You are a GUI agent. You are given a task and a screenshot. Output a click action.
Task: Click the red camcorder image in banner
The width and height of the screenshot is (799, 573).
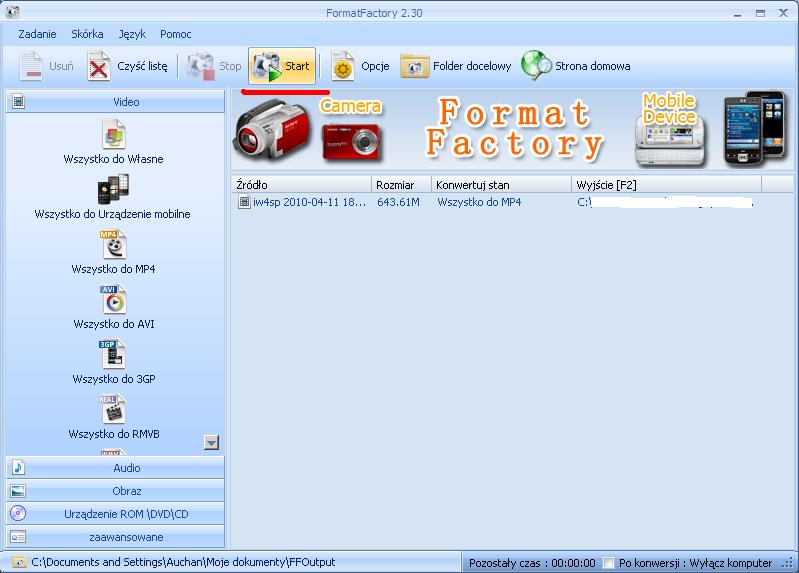pos(273,131)
